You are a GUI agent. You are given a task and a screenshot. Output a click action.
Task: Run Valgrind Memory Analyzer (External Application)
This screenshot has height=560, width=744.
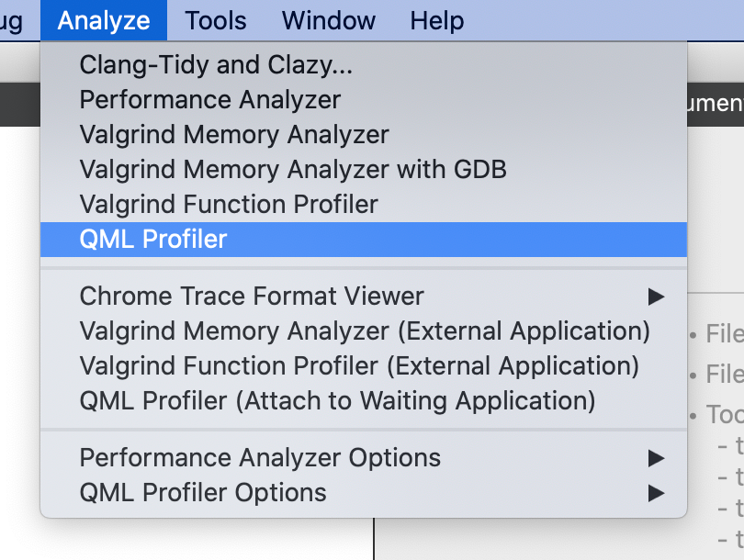pos(365,331)
